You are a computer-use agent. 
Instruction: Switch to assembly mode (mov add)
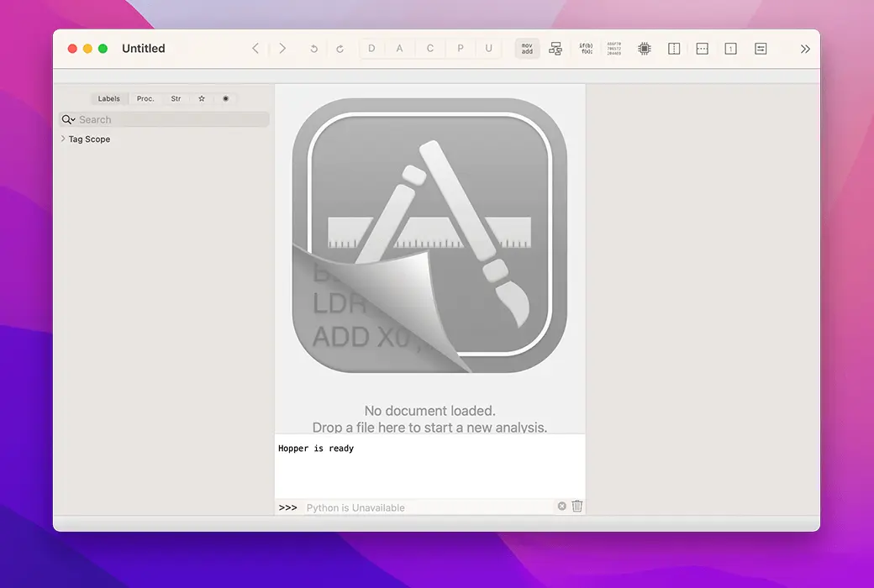click(x=527, y=49)
